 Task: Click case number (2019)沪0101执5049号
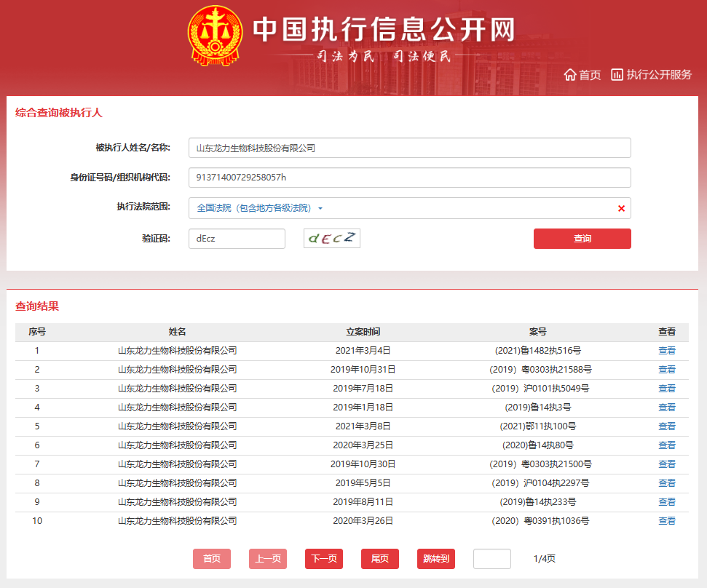[540, 389]
